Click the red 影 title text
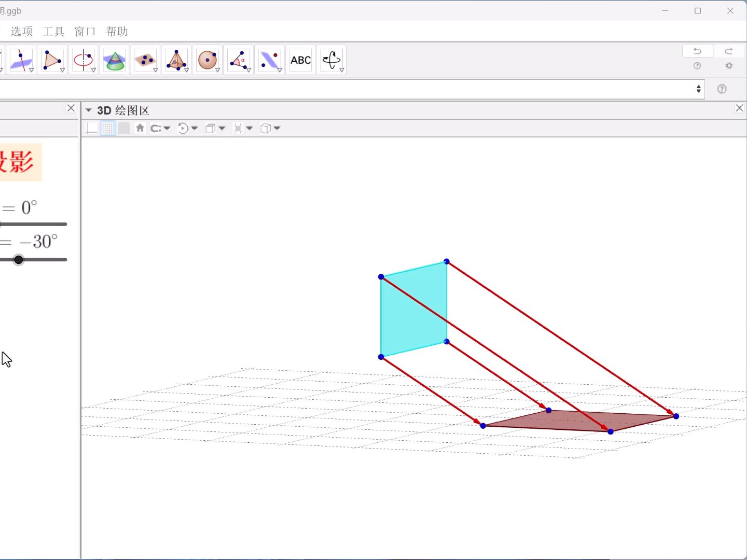This screenshot has height=560, width=747. pos(22,162)
